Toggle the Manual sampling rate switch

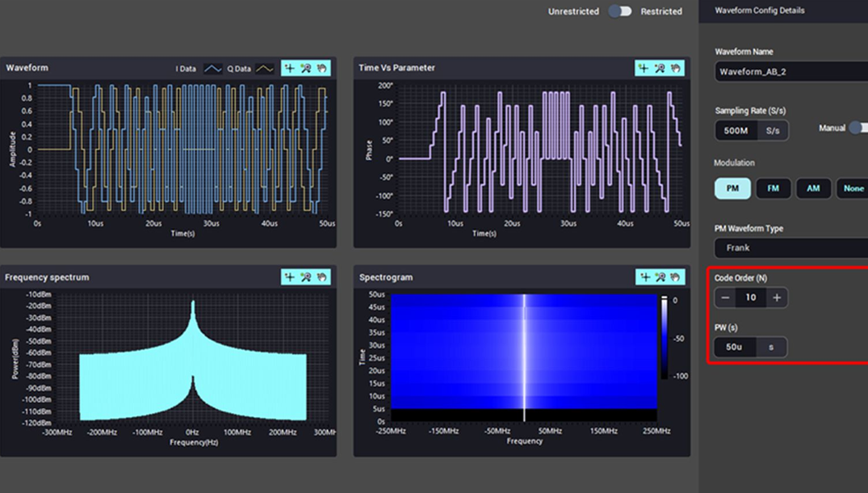click(x=858, y=128)
